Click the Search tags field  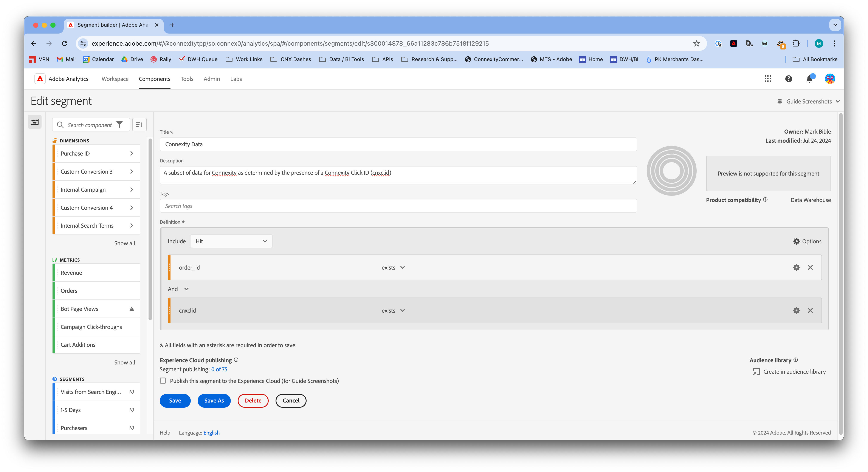click(x=398, y=206)
